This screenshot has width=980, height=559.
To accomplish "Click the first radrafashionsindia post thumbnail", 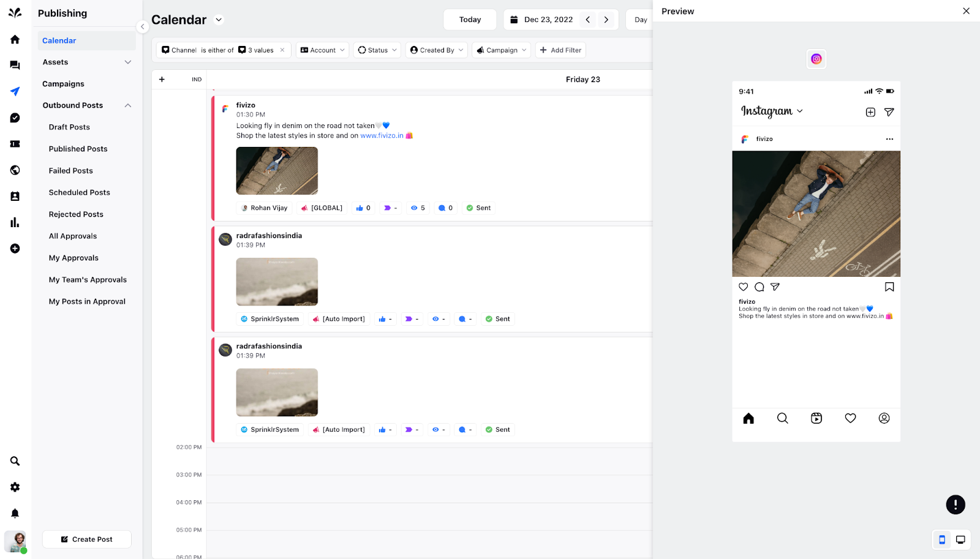I will (x=277, y=282).
